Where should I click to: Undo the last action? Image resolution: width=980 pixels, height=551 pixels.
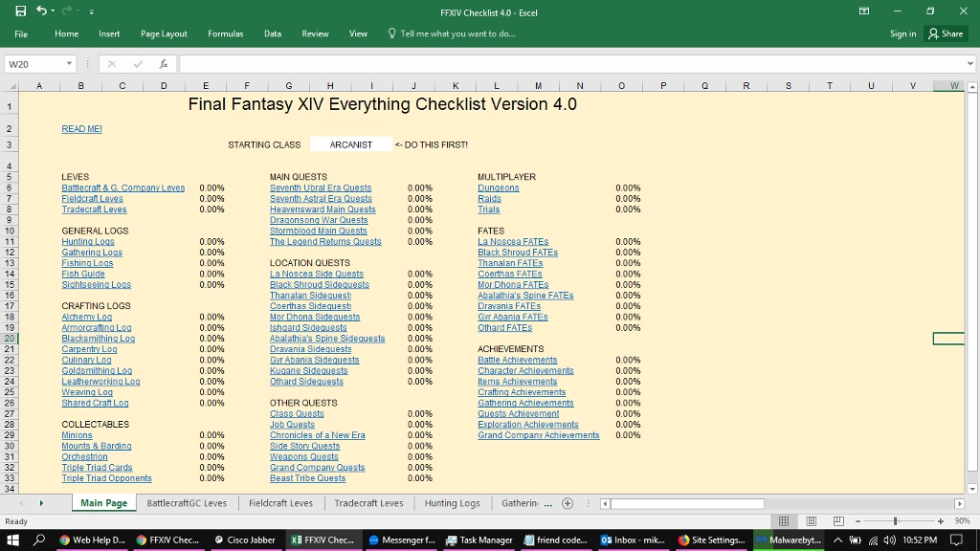42,11
